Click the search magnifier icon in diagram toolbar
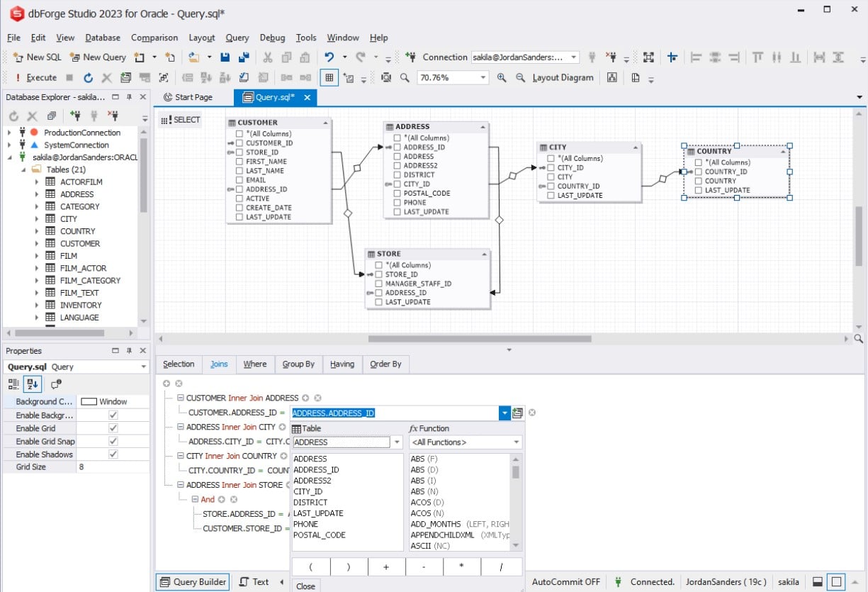This screenshot has width=868, height=592. click(x=405, y=77)
